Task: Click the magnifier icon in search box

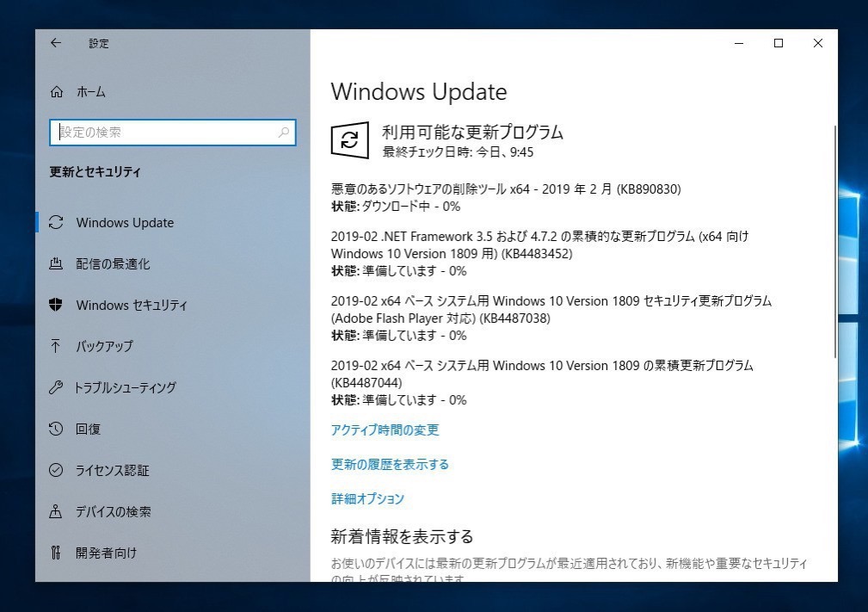Action: pyautogui.click(x=283, y=133)
